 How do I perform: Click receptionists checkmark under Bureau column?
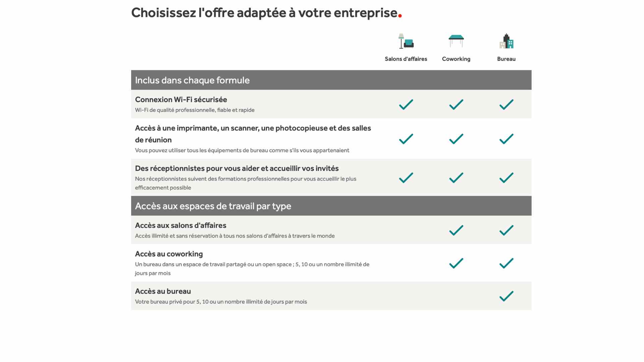[x=506, y=177]
